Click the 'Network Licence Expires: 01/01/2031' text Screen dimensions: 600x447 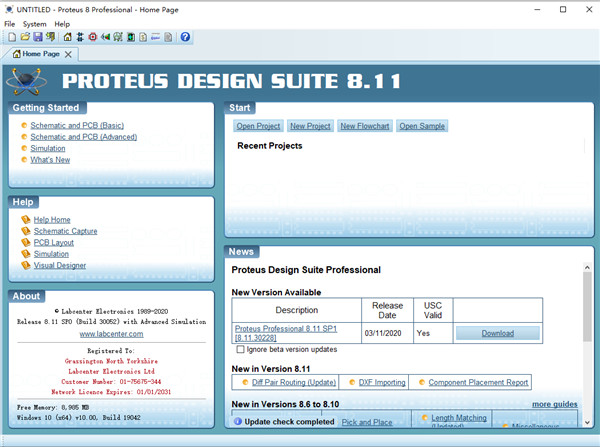[x=111, y=392]
